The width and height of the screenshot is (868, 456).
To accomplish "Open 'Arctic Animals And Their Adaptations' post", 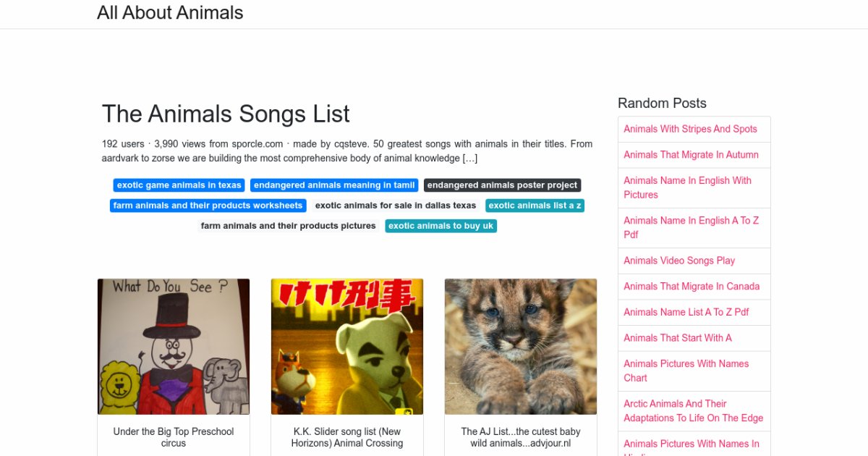I will click(x=693, y=410).
